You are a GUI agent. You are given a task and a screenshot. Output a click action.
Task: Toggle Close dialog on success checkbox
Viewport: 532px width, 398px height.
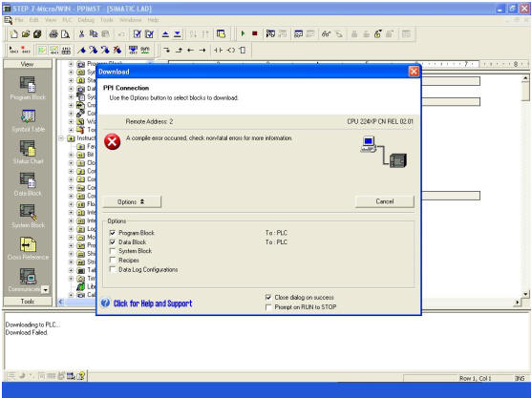268,298
